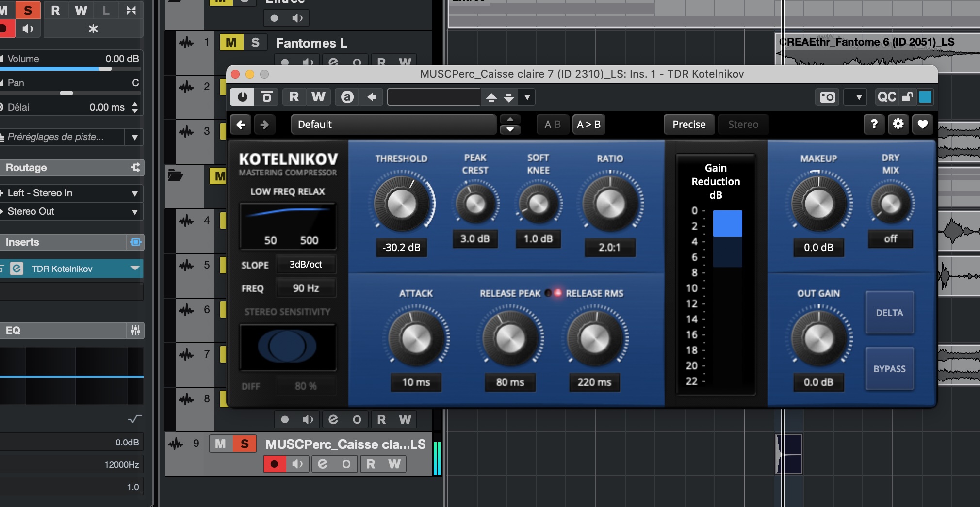Image resolution: width=980 pixels, height=507 pixels.
Task: Toggle the plugin power/activate button
Action: pyautogui.click(x=242, y=97)
